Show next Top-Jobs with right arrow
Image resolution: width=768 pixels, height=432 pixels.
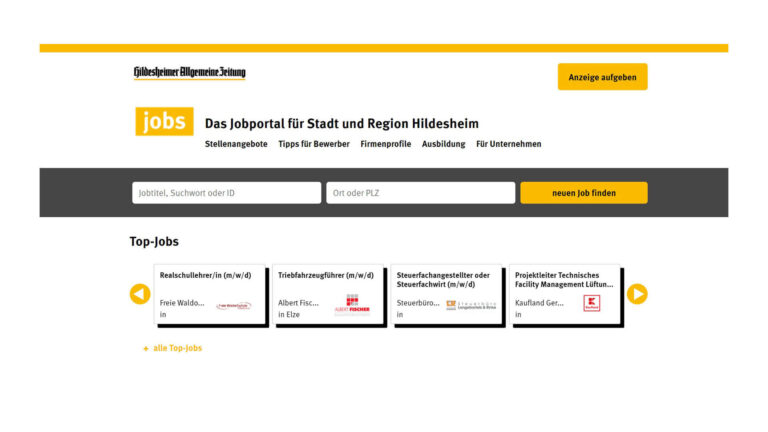click(637, 294)
